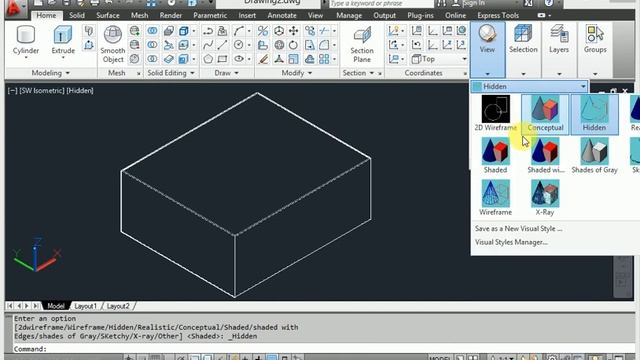Image resolution: width=640 pixels, height=360 pixels.
Task: Switch to the Parametric ribbon tab
Action: (210, 15)
